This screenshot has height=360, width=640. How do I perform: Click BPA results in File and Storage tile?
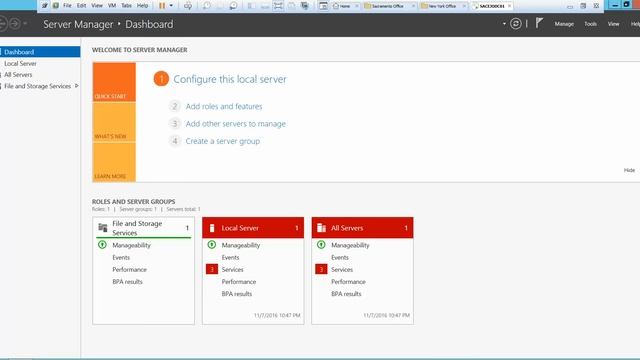pyautogui.click(x=127, y=281)
